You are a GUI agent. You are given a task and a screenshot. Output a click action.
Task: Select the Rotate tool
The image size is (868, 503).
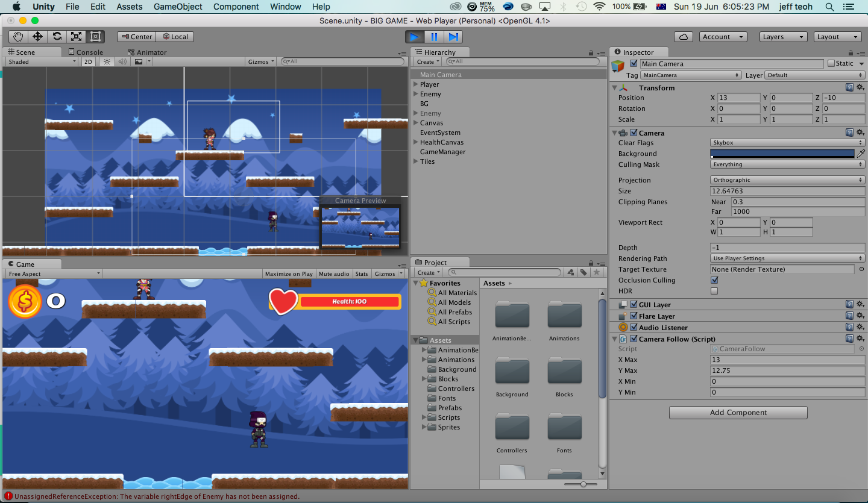tap(57, 37)
